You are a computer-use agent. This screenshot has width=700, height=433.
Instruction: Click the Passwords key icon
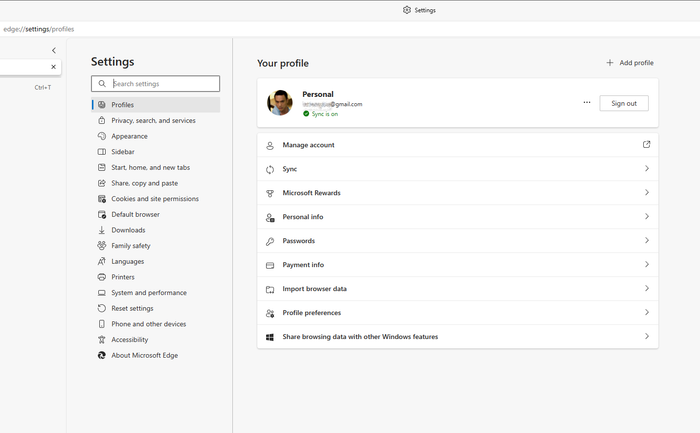(x=270, y=241)
